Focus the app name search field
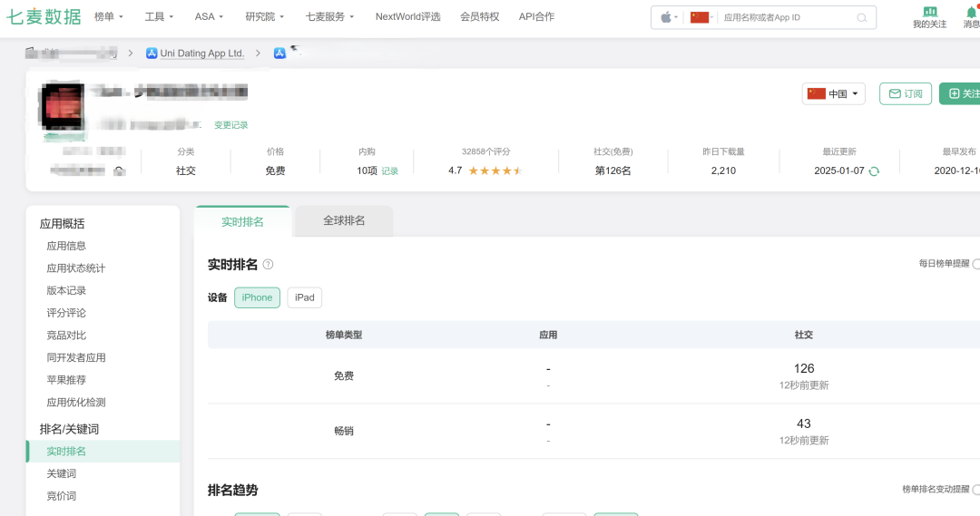The height and width of the screenshot is (516, 980). (x=787, y=17)
